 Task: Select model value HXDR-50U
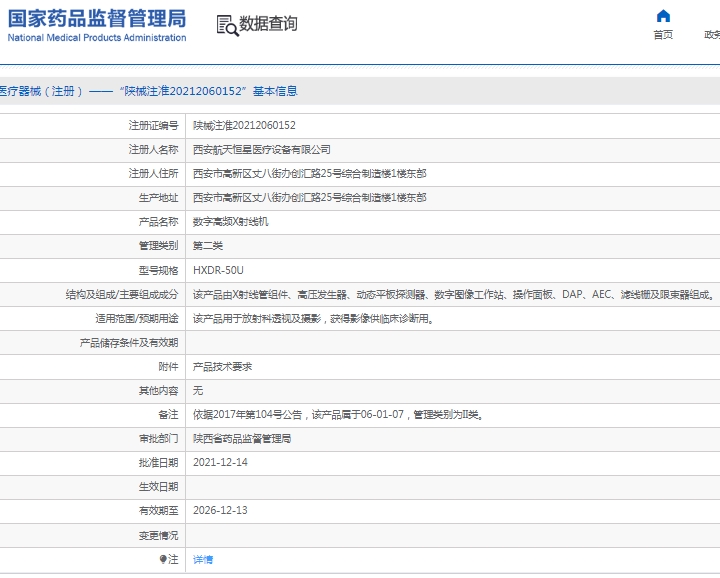pos(218,270)
